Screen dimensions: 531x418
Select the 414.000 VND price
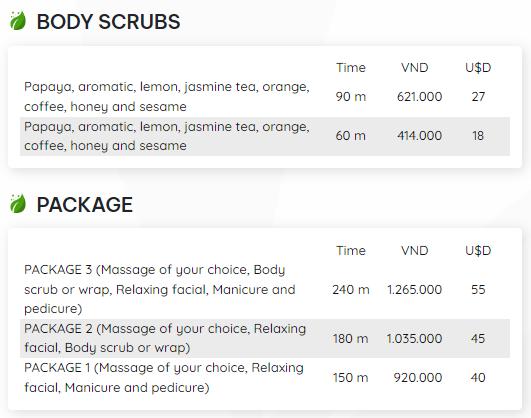pos(419,135)
